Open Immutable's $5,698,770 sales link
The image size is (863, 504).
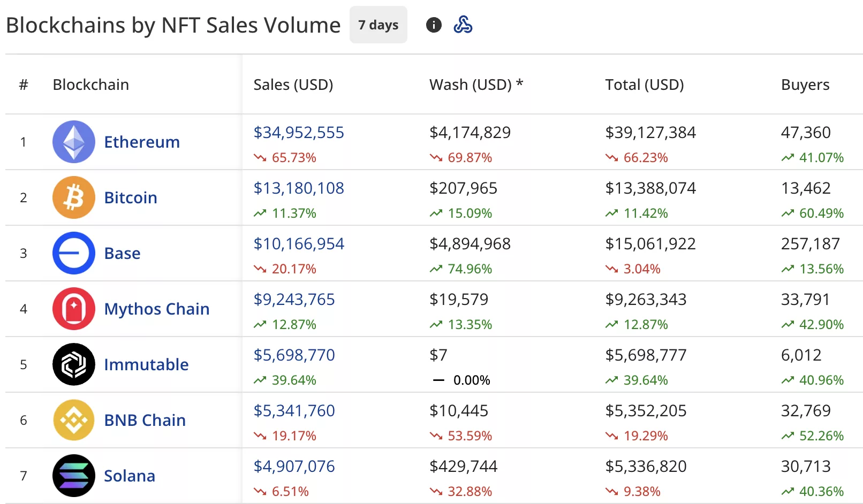click(294, 355)
